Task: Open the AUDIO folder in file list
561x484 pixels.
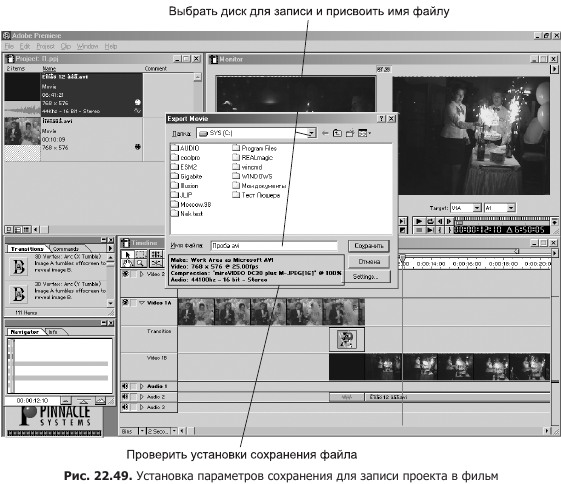Action: pyautogui.click(x=185, y=148)
